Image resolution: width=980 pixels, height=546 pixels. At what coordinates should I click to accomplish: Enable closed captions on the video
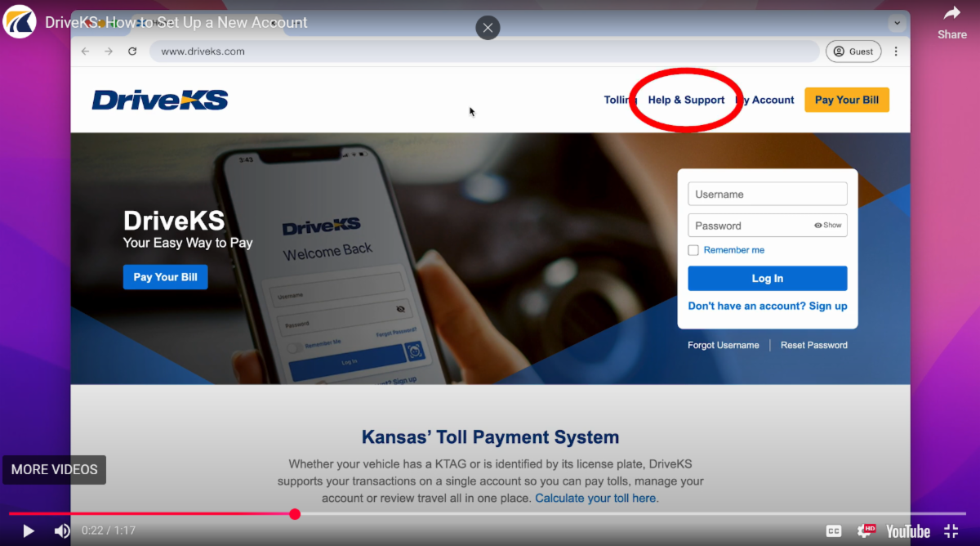coord(834,530)
